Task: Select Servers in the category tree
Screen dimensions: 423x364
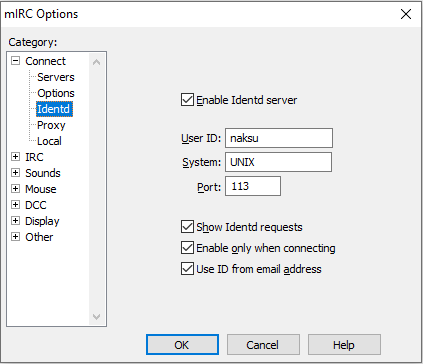Action: point(56,77)
